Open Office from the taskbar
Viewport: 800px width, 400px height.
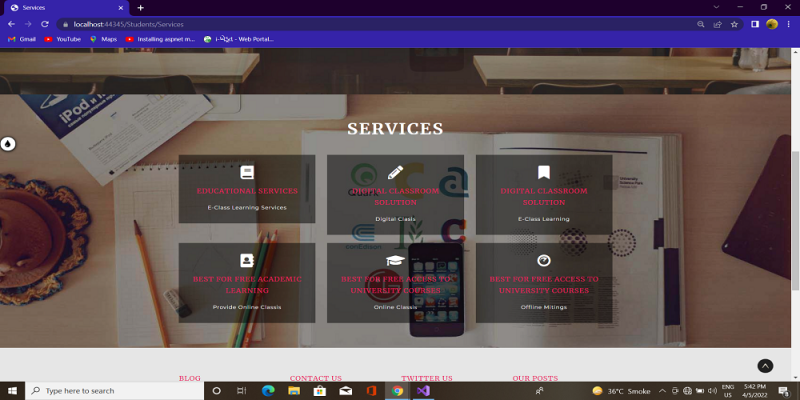tap(371, 391)
